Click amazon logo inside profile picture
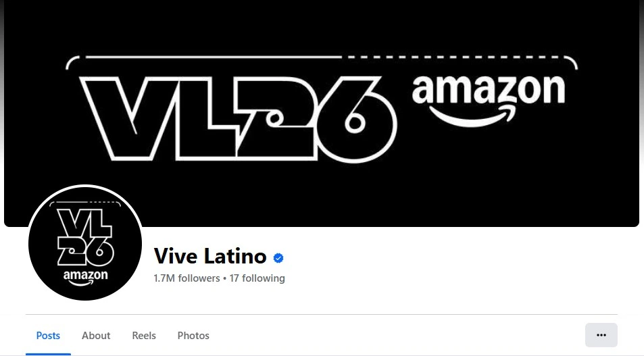This screenshot has height=356, width=644. click(85, 278)
